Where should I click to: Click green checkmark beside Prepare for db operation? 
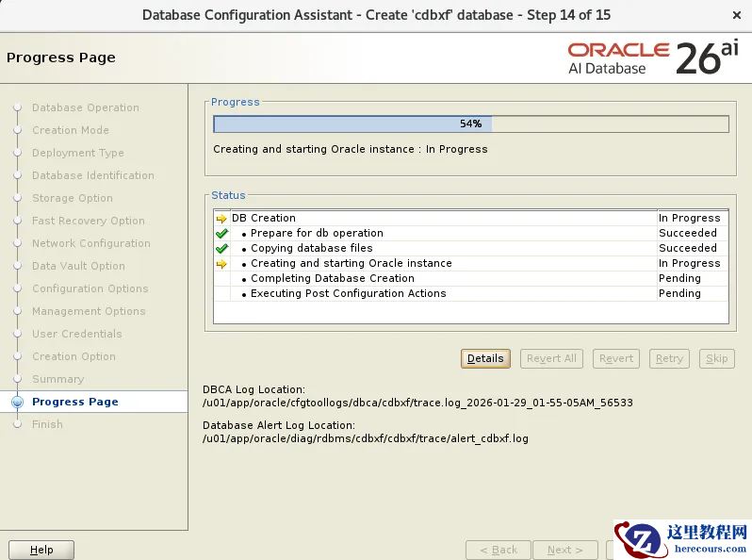[221, 234]
